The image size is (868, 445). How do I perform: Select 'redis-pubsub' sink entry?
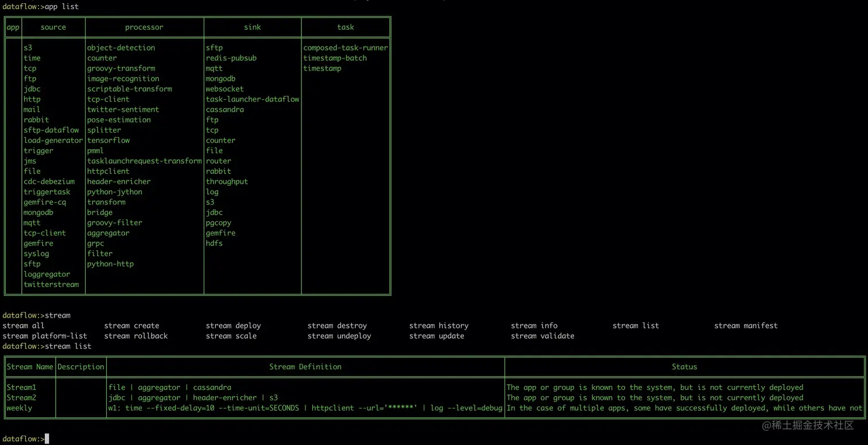(x=231, y=58)
